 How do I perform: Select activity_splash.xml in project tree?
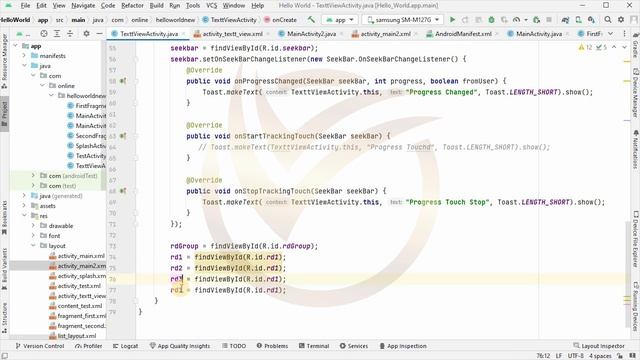point(77,276)
